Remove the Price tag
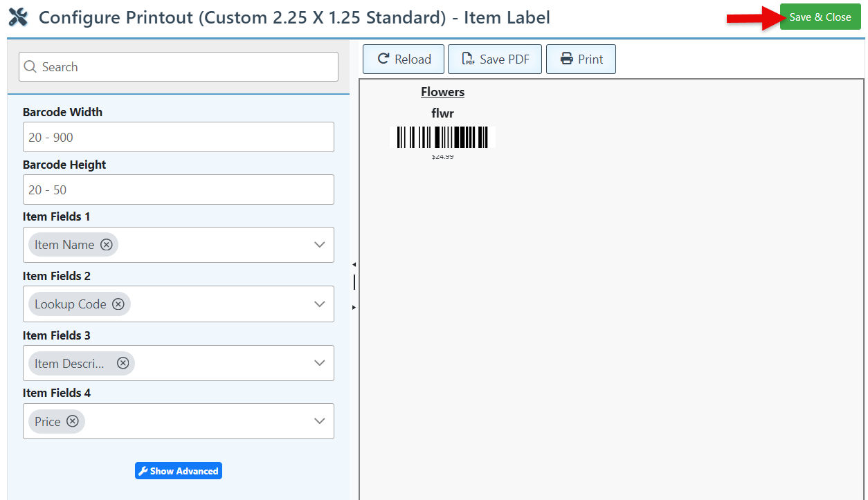Image resolution: width=868 pixels, height=500 pixels. coord(73,422)
